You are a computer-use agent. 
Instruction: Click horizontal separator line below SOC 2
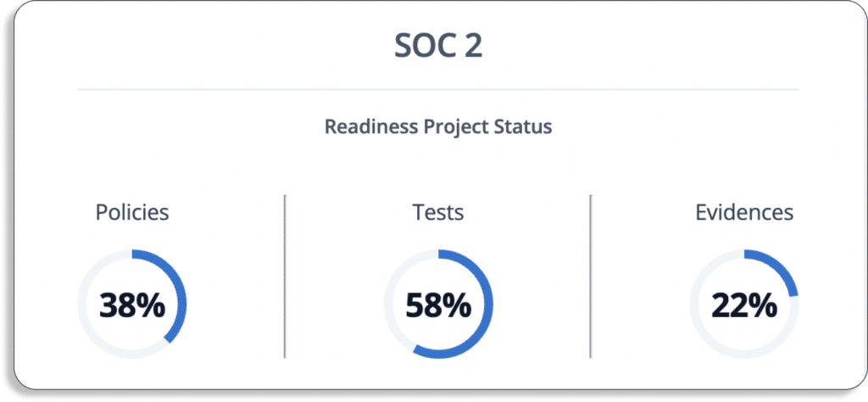[438, 88]
